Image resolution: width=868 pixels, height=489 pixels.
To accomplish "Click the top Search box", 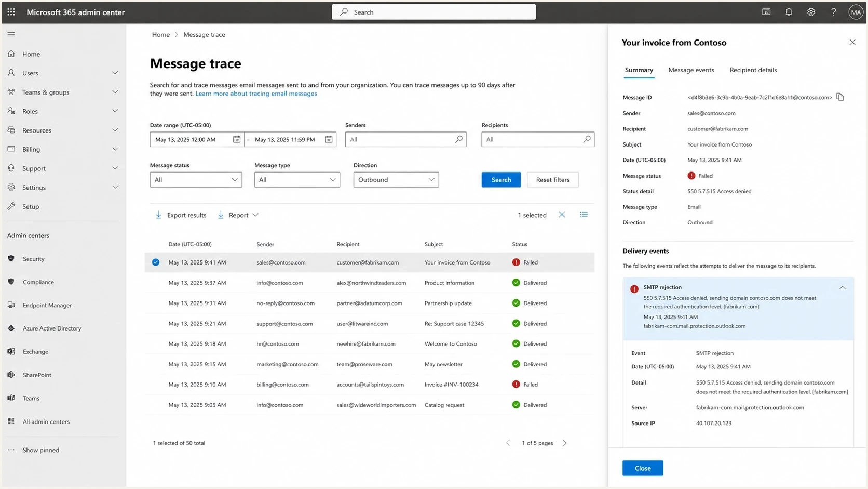I will [433, 12].
